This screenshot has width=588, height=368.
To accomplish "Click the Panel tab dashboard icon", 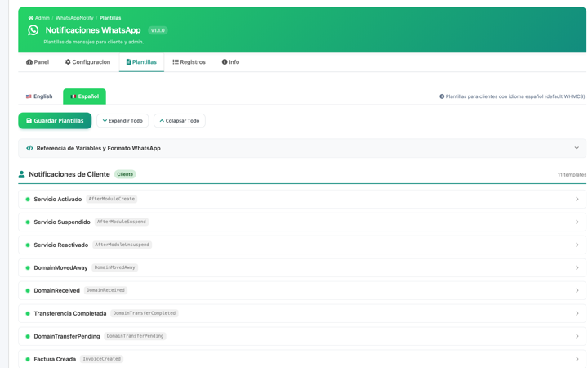I will (x=29, y=62).
